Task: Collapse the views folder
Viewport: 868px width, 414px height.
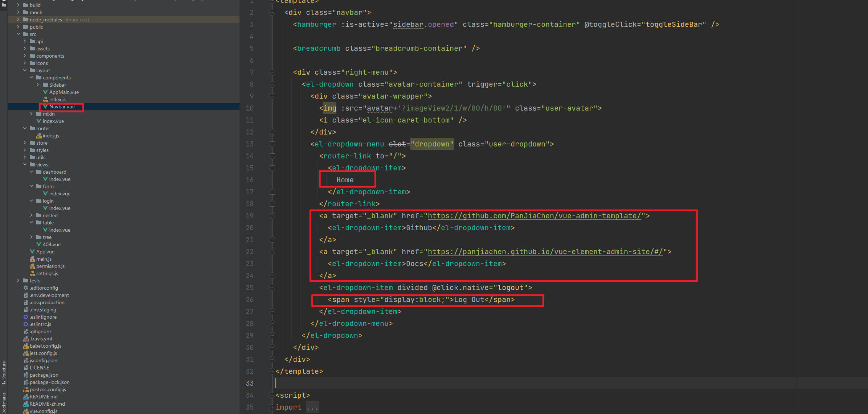Action: point(25,165)
